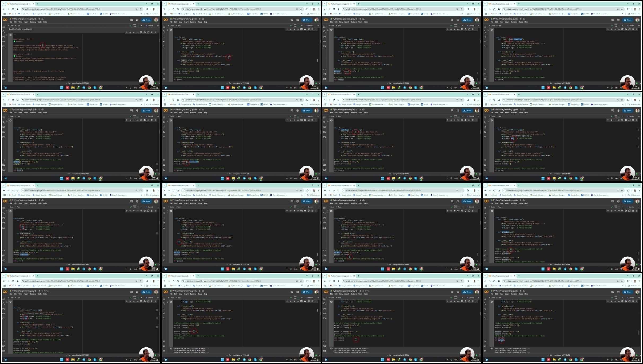This screenshot has height=364, width=643.
Task: Open 'All Bookmarks' folder in '#del person1' frame
Action: point(313,286)
